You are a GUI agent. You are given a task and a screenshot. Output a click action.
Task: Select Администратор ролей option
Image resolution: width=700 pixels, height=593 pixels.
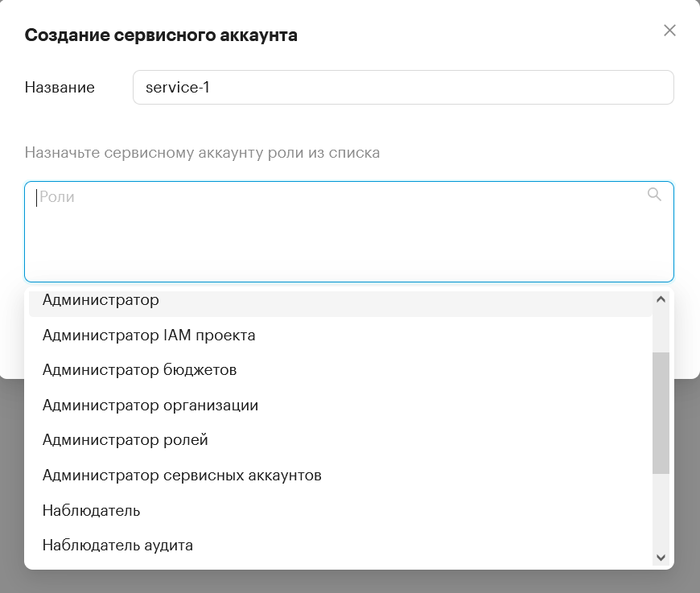click(x=340, y=440)
